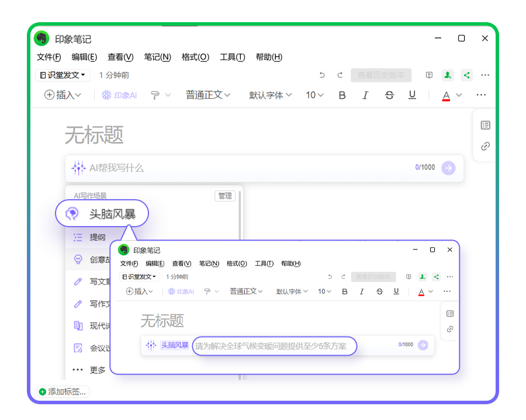Click 印象AI button in inset window toolbar
Screen dimensions: 526x420
tap(181, 291)
